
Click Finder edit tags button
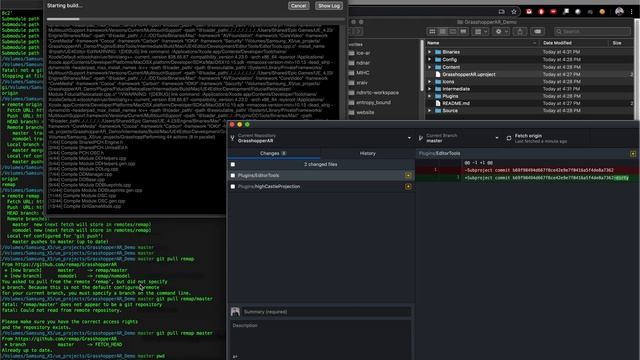point(538,31)
